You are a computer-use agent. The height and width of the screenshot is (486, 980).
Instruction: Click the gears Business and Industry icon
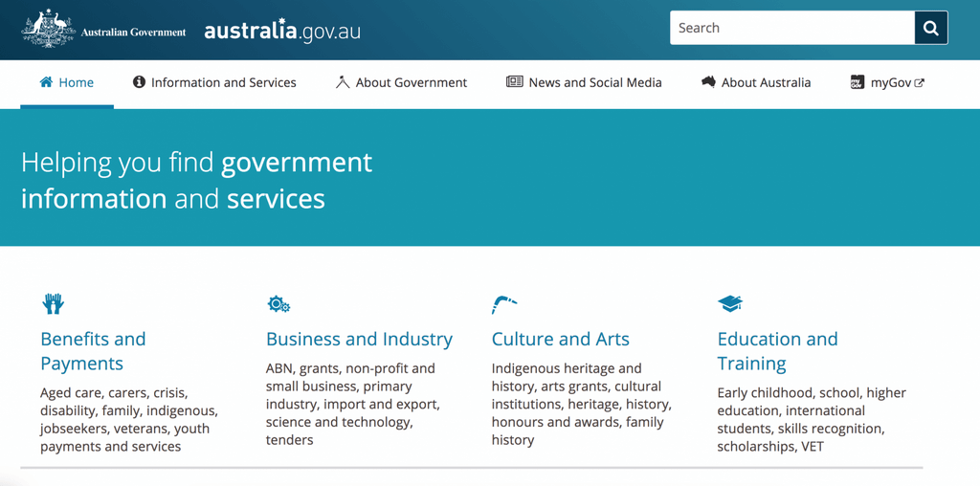pos(278,304)
